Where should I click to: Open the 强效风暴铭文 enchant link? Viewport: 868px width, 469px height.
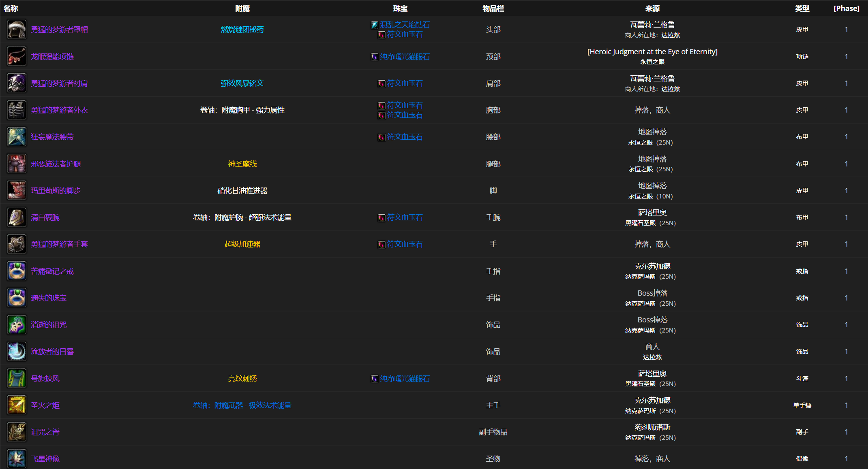[242, 83]
